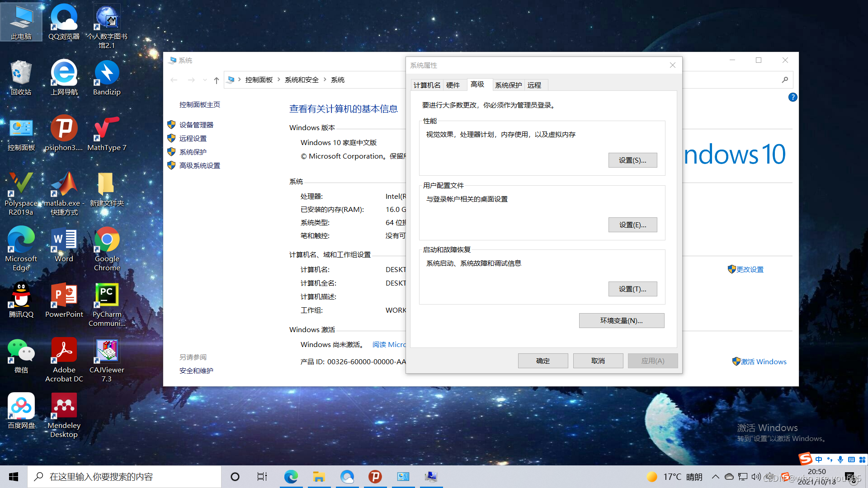Switch to 硬件 tab in 系统属性
The height and width of the screenshot is (488, 868).
pos(453,84)
